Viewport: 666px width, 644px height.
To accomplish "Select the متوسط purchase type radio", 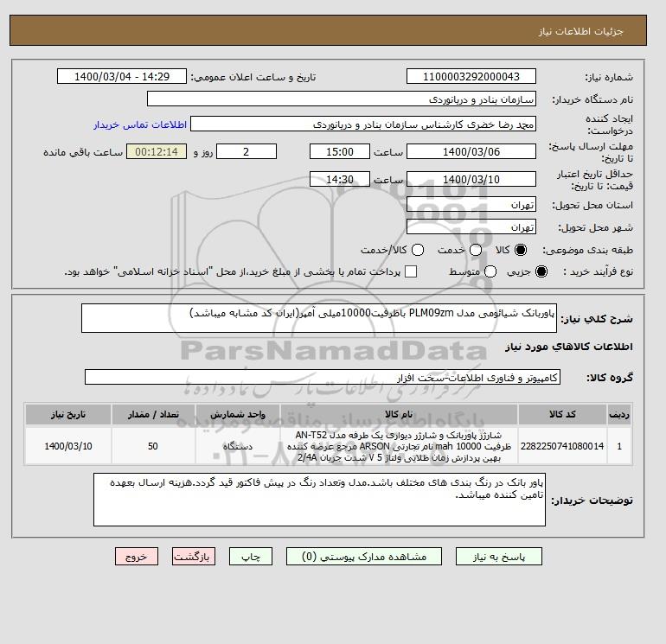I will 490,271.
